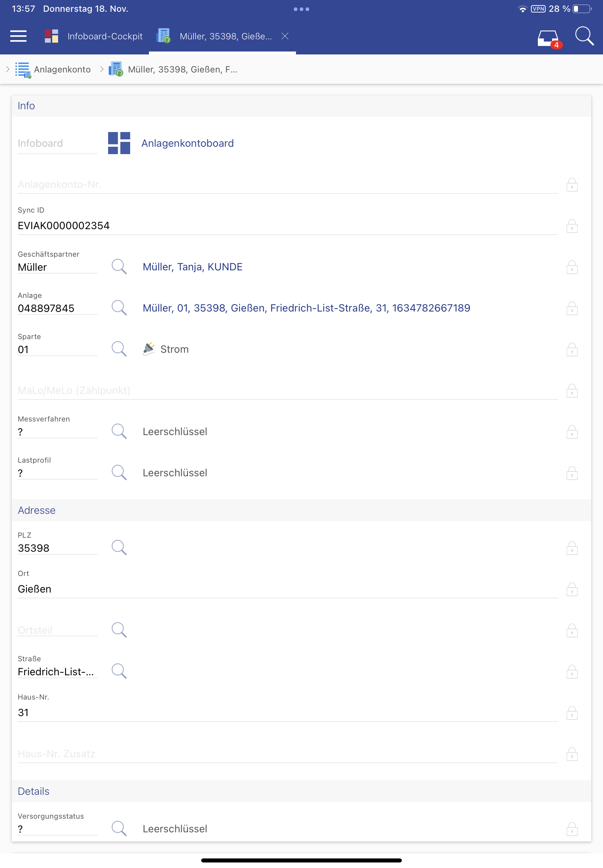Open the Anlagenkontoboard link
The image size is (603, 868).
188,143
